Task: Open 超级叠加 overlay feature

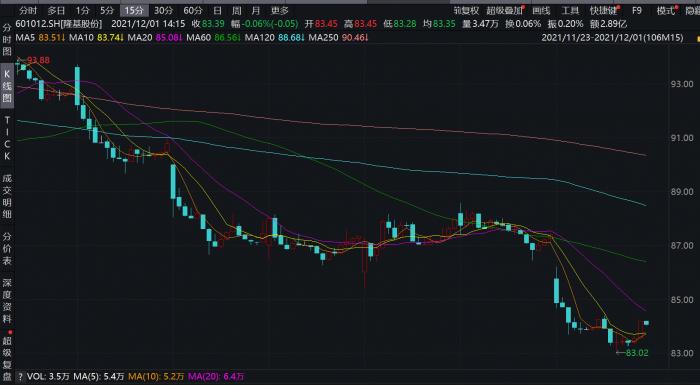Action: coord(504,11)
